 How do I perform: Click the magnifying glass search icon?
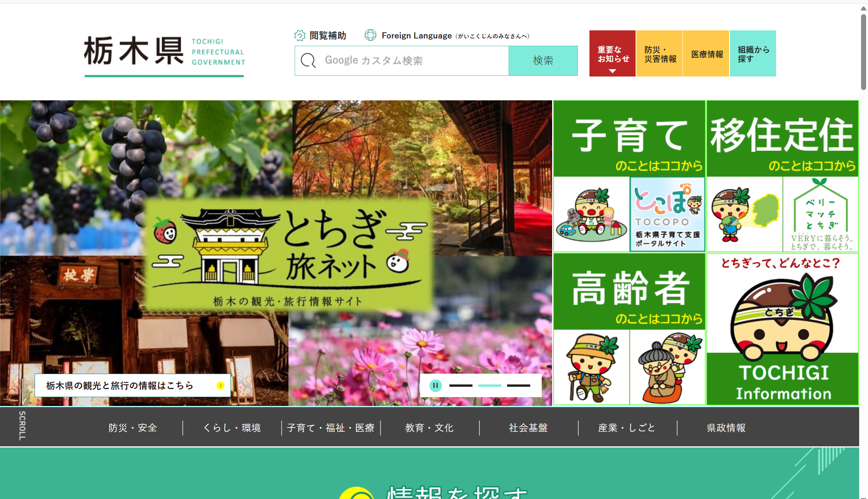click(308, 61)
